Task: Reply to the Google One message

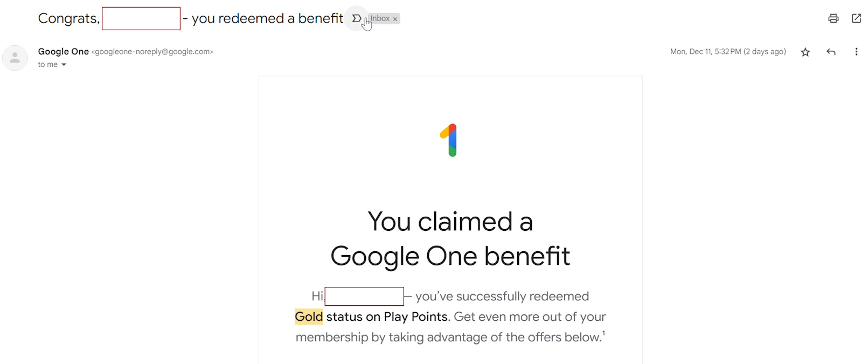Action: (831, 52)
